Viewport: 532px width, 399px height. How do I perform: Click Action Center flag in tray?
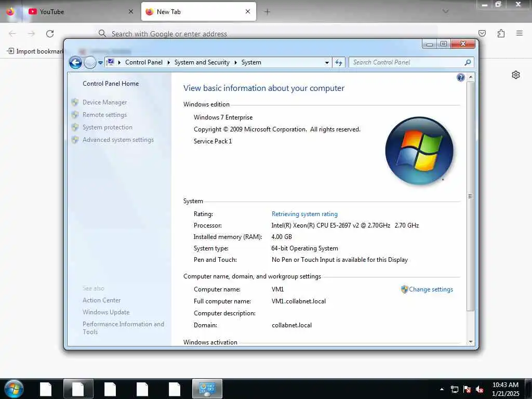point(467,389)
